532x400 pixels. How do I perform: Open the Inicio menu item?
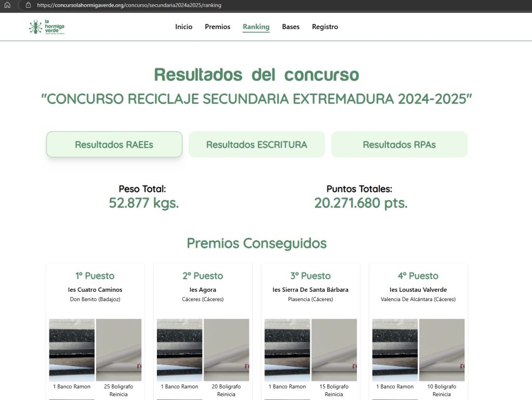[x=183, y=27]
